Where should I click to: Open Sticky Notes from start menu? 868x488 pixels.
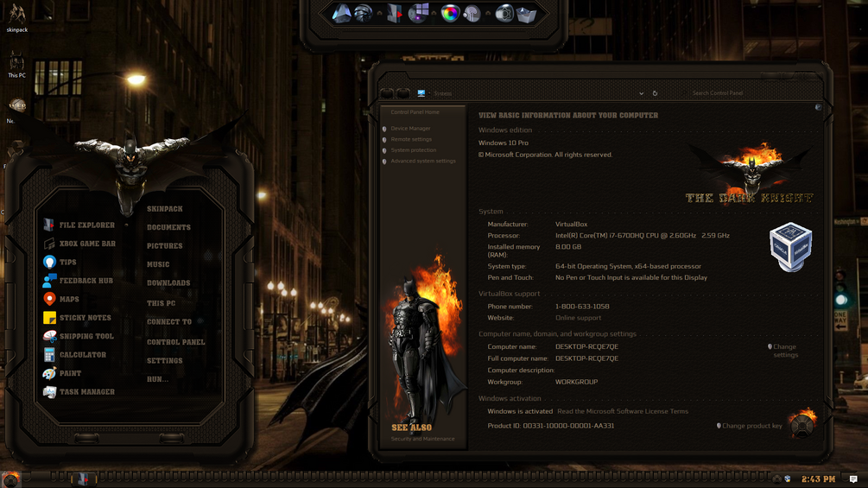point(77,318)
